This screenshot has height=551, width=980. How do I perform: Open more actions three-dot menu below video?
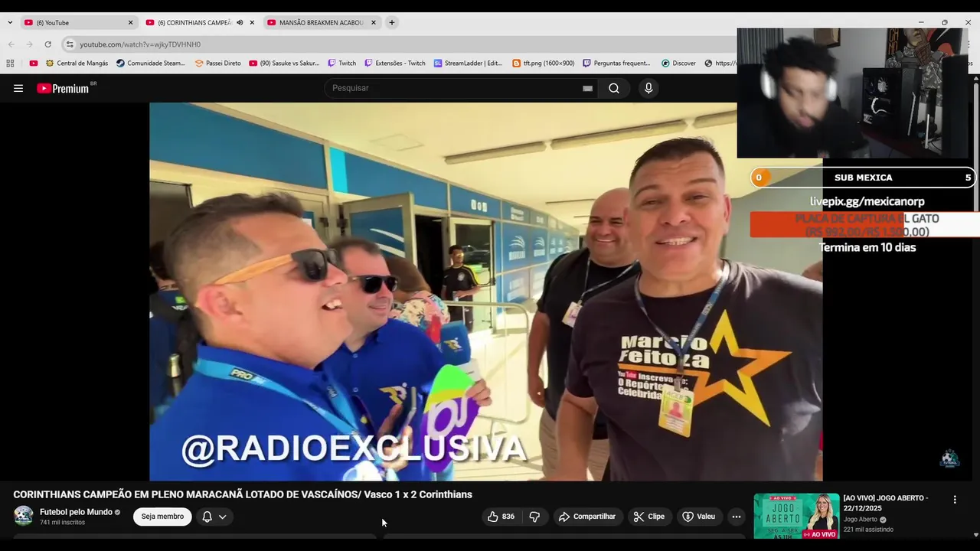click(737, 517)
